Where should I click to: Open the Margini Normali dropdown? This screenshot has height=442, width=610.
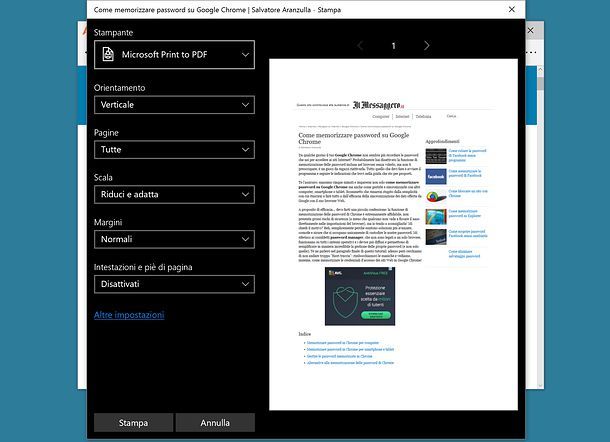tap(174, 239)
